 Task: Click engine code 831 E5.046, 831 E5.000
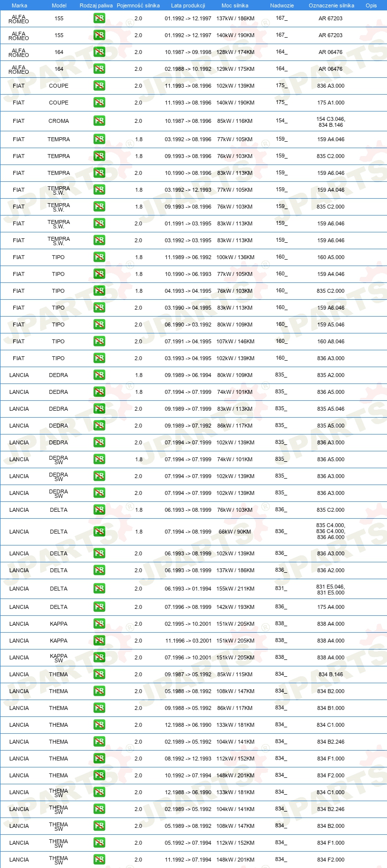tap(331, 590)
